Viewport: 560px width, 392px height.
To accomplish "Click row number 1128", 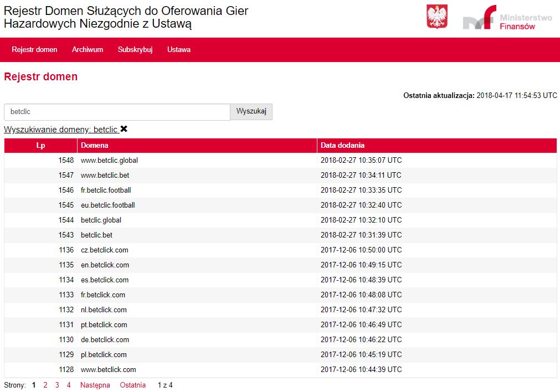I will tap(66, 370).
